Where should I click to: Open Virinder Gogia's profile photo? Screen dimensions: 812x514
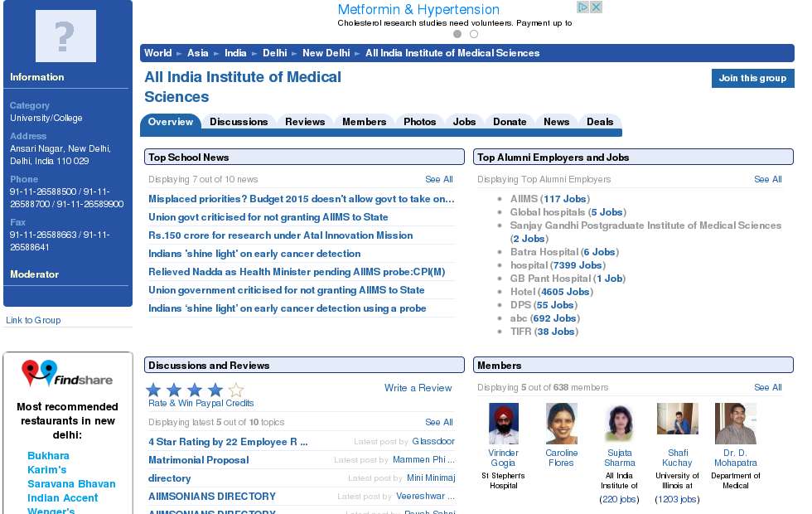point(504,424)
